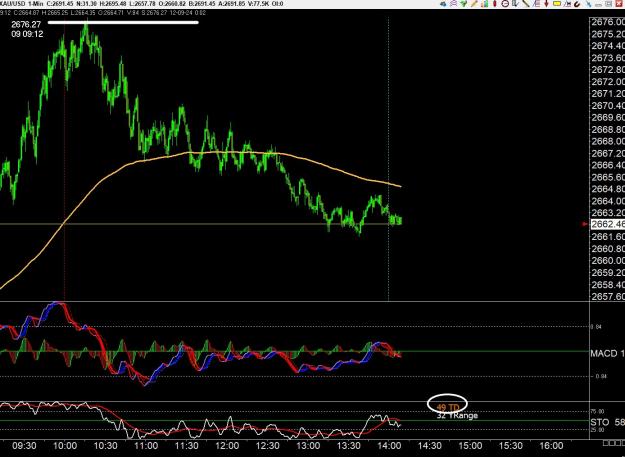
Task: Click the blue cloud icon in top toolbar
Action: point(443,4)
